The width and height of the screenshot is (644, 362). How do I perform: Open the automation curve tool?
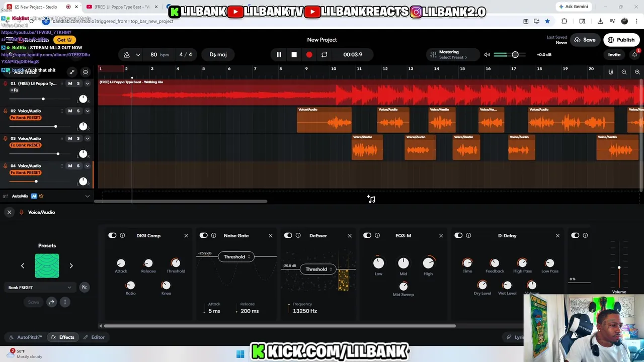(x=72, y=72)
